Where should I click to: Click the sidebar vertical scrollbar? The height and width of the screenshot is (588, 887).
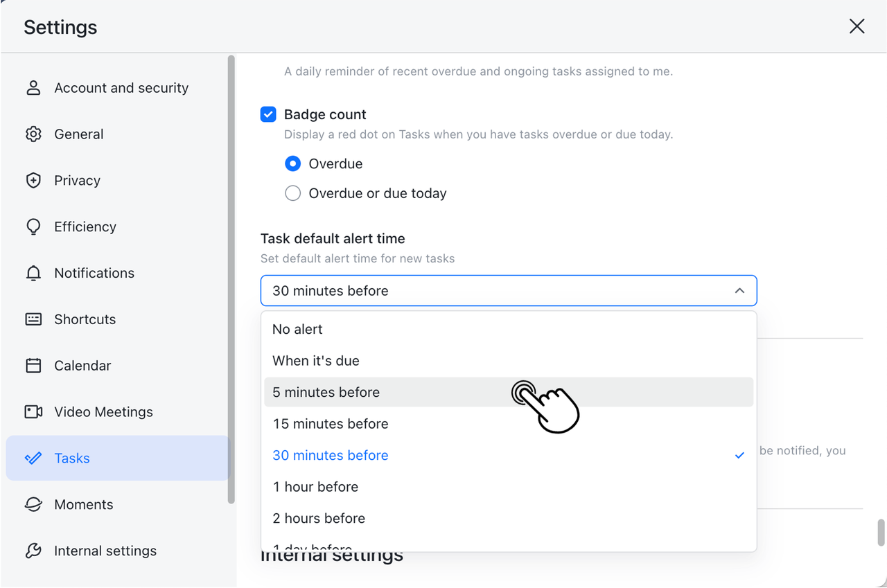231,277
